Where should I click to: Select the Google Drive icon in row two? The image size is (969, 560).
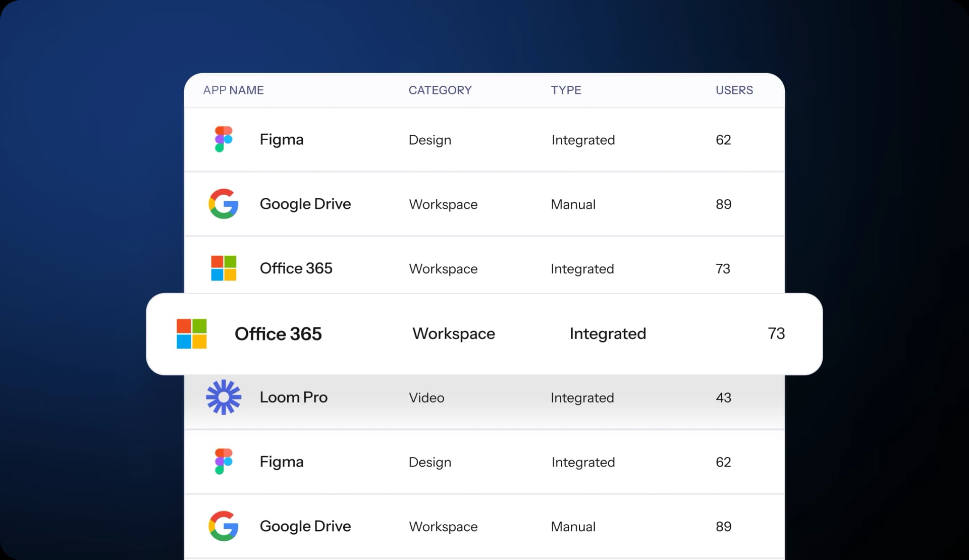pyautogui.click(x=224, y=204)
